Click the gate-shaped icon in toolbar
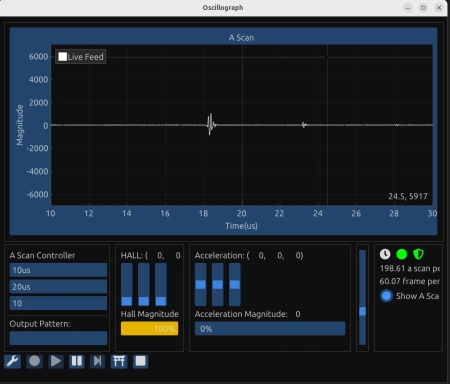 pyautogui.click(x=119, y=361)
